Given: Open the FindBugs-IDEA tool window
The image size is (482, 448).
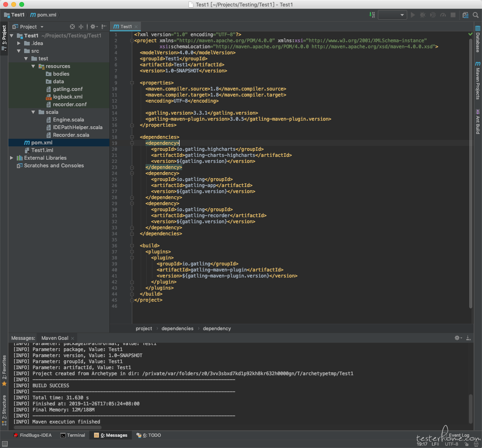Looking at the screenshot, I should (32, 435).
